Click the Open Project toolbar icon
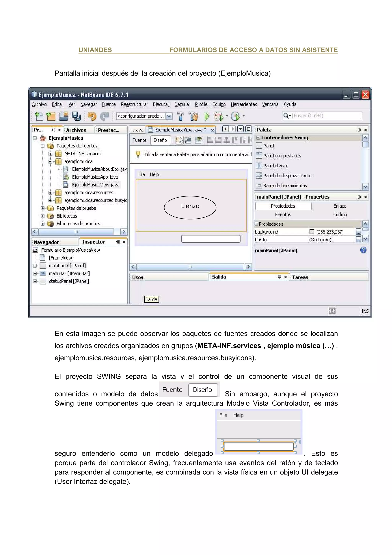Screen dimensions: 392x555 64,116
